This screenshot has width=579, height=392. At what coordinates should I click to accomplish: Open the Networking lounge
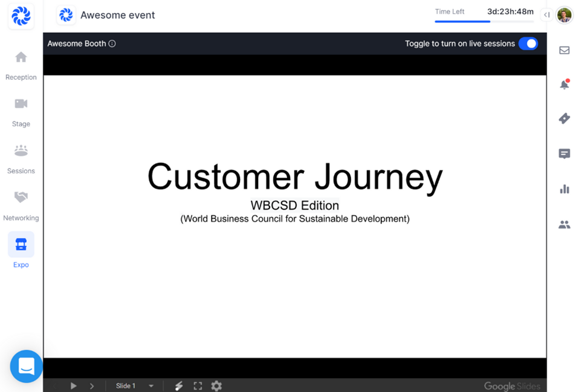[x=21, y=207]
